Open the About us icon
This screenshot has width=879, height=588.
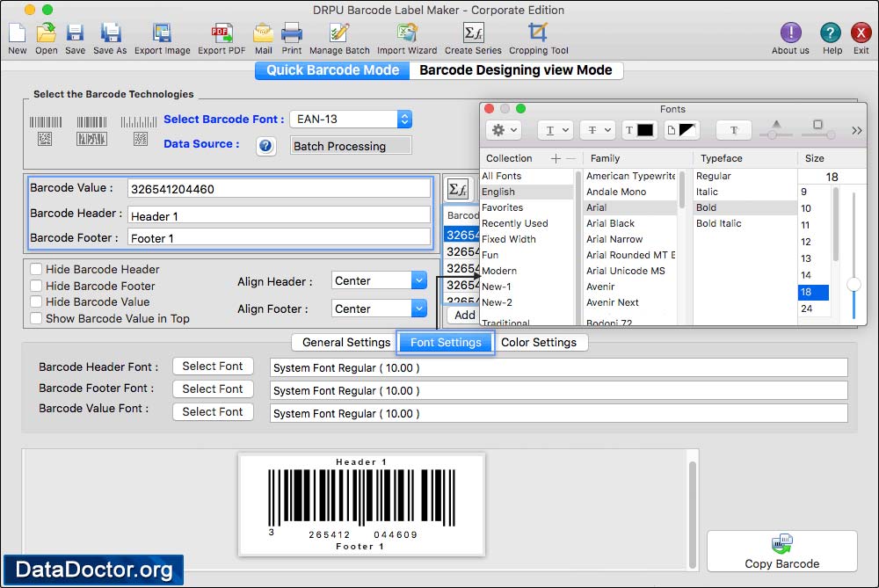[x=790, y=33]
